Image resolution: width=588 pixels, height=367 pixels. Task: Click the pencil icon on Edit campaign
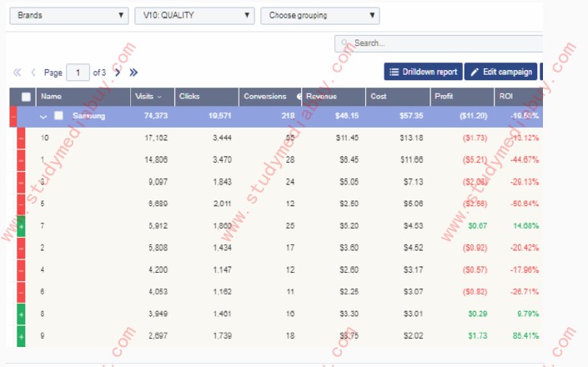pos(475,72)
